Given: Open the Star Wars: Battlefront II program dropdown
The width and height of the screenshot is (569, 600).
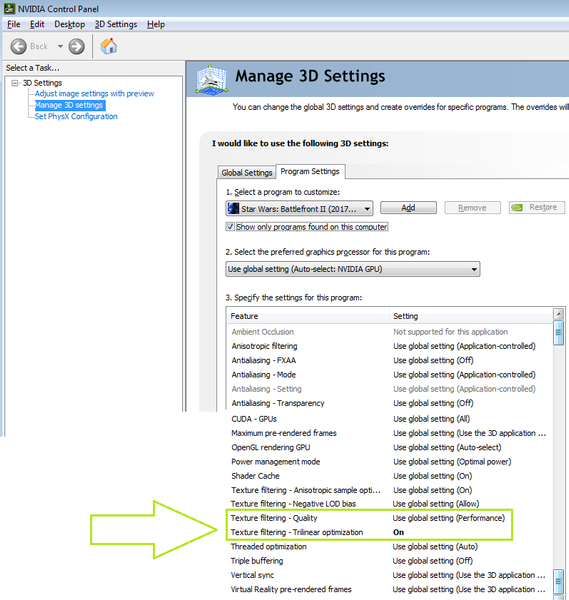Looking at the screenshot, I should click(x=299, y=209).
